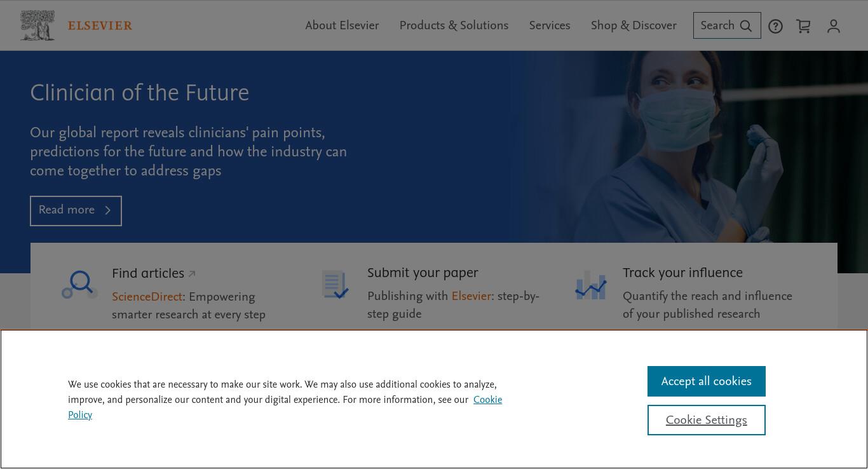Click the Submit your paper document icon
The height and width of the screenshot is (469, 868).
coord(335,285)
